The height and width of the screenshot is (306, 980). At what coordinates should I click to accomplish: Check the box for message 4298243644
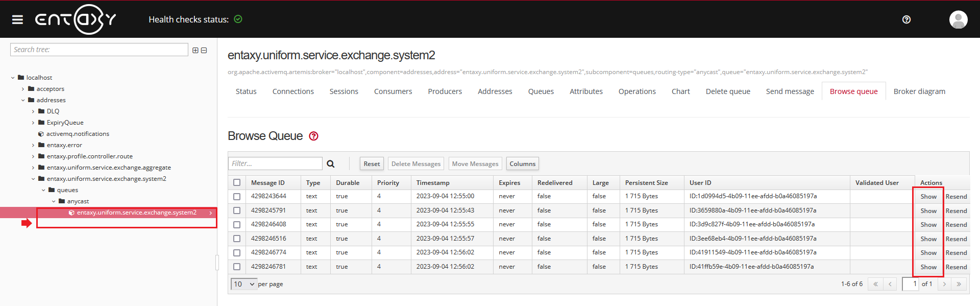[x=237, y=197]
